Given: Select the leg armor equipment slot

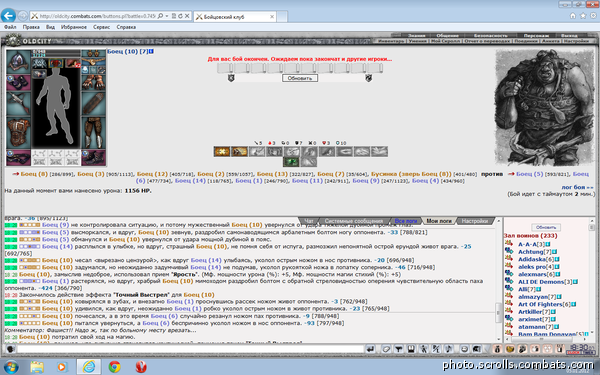Looking at the screenshot, I should pyautogui.click(x=93, y=132).
